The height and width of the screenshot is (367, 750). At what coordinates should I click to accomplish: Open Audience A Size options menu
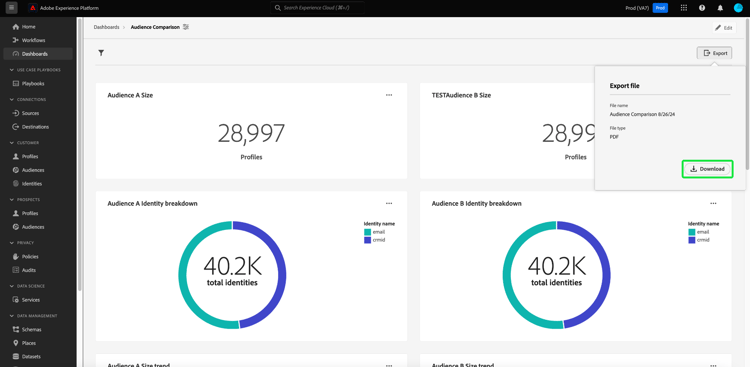(389, 95)
